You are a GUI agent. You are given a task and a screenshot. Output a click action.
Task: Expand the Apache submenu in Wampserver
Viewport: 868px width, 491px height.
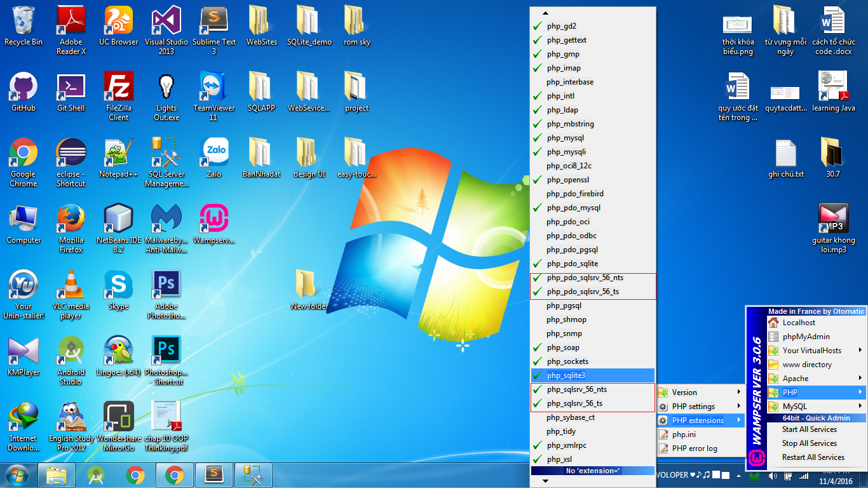[x=816, y=379]
